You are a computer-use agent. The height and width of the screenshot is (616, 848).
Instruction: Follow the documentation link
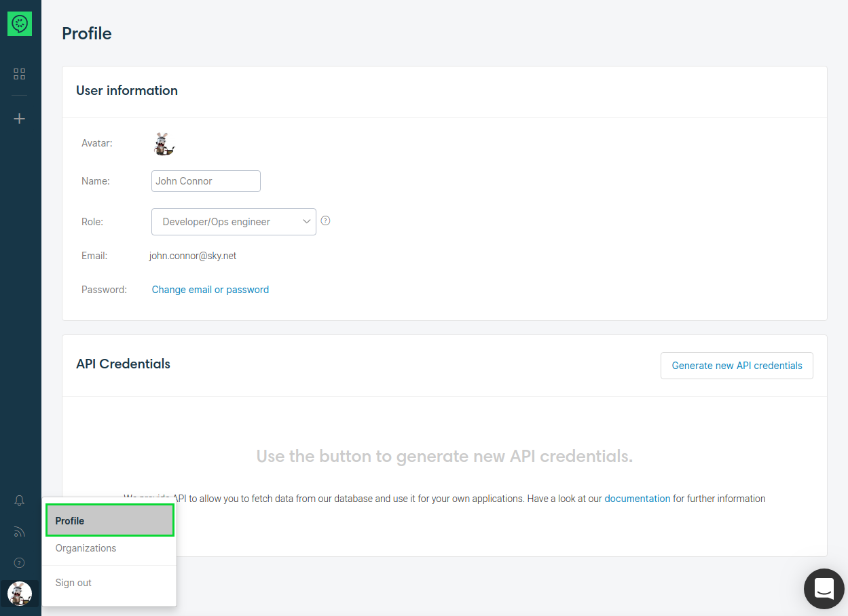pos(637,499)
